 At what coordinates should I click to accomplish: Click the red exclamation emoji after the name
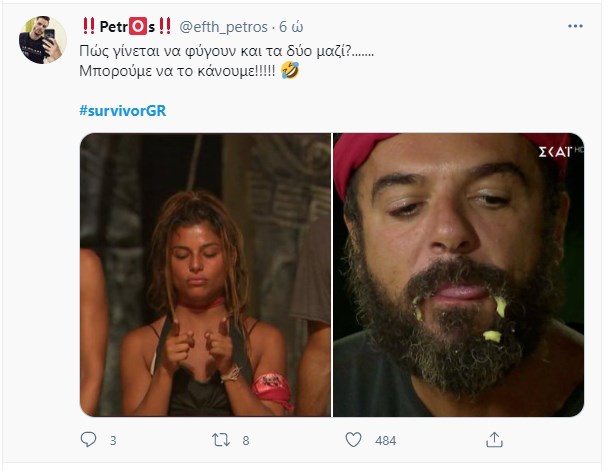tap(164, 23)
